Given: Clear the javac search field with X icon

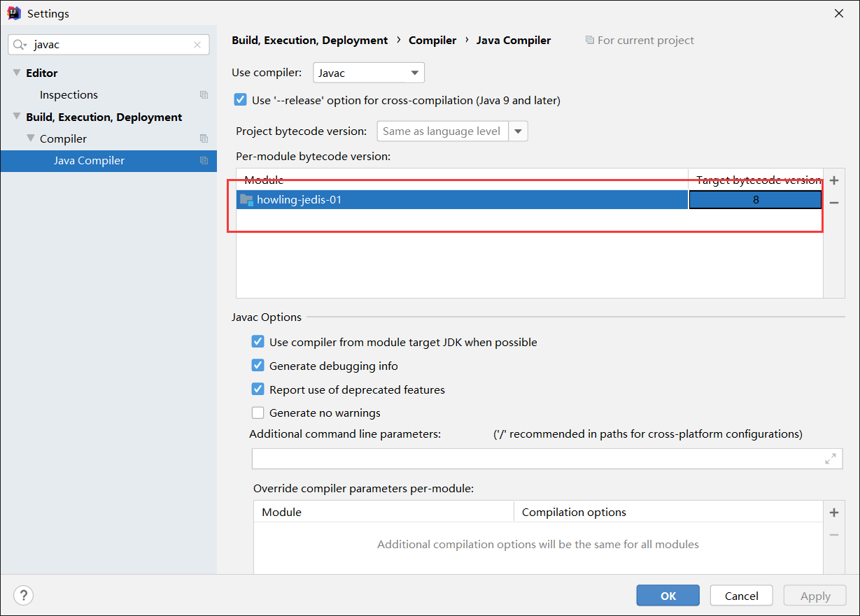Looking at the screenshot, I should (197, 45).
